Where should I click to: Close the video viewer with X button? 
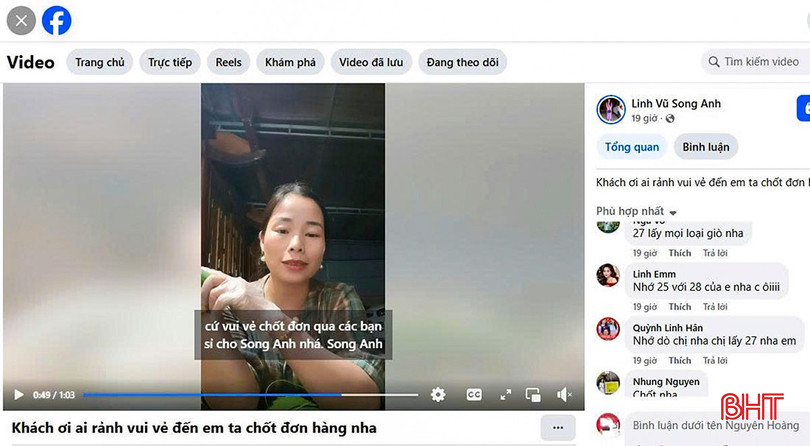pyautogui.click(x=21, y=20)
